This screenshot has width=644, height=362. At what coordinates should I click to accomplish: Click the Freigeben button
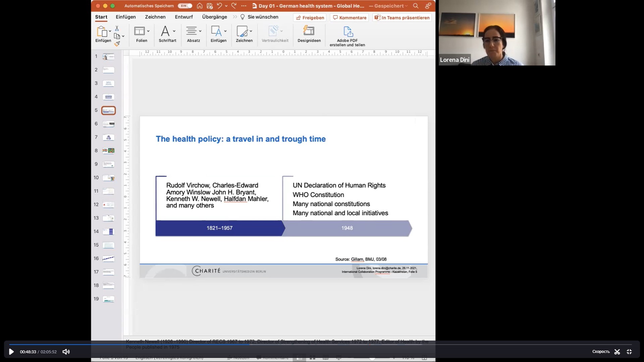[310, 18]
